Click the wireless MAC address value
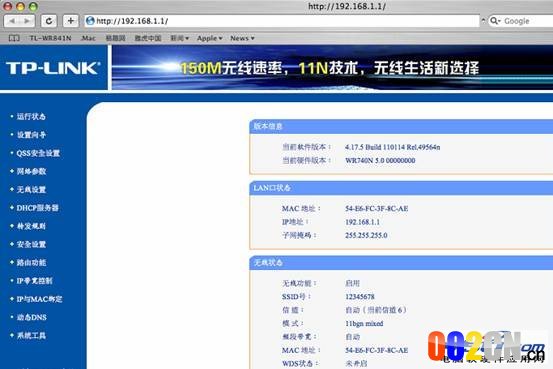The width and height of the screenshot is (553, 369). [377, 350]
